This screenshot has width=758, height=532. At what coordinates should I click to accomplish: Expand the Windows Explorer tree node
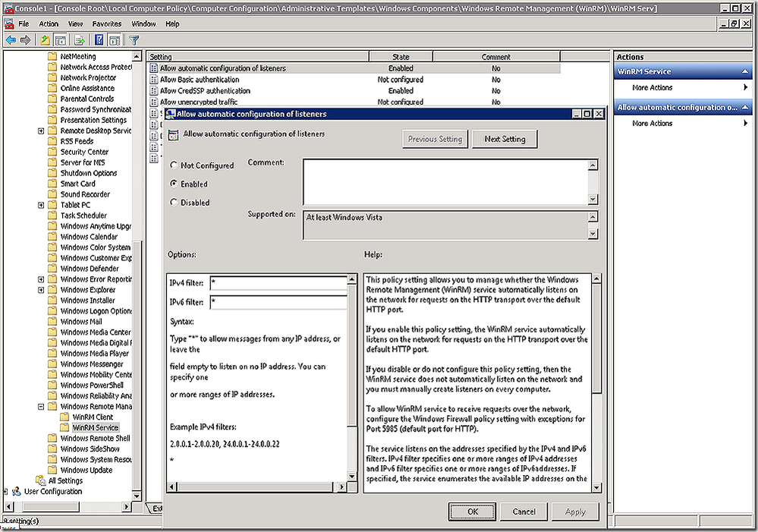pyautogui.click(x=41, y=290)
